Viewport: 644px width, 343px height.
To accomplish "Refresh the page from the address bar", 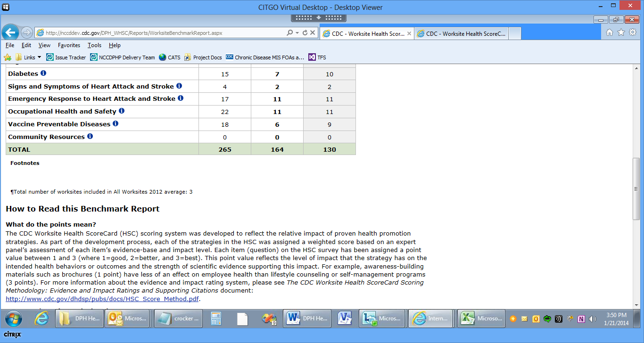I will point(305,33).
